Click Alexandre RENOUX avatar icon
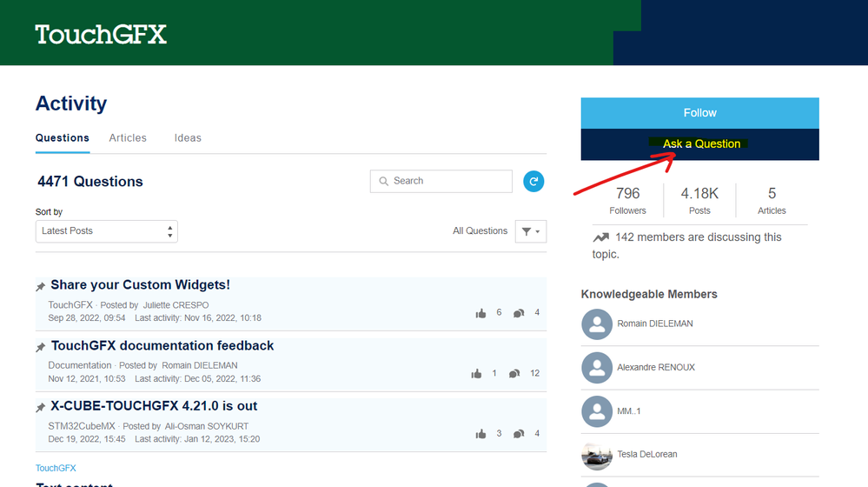 (x=597, y=368)
